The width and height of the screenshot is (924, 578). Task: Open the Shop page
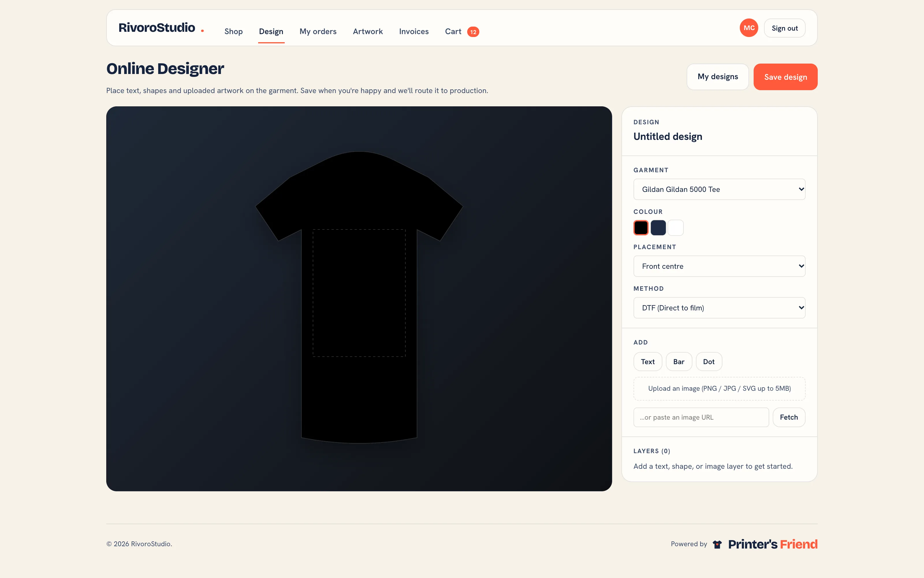pyautogui.click(x=233, y=31)
